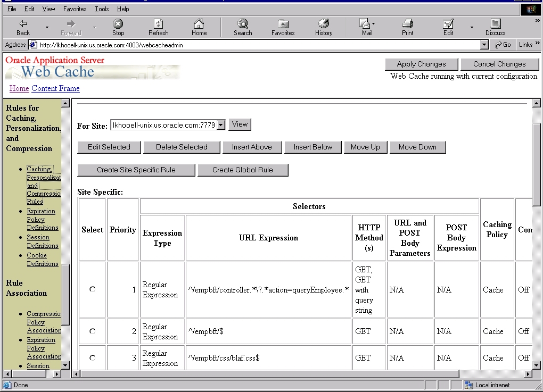Open the Address bar dropdown arrow
This screenshot has height=392, width=543.
coord(484,45)
